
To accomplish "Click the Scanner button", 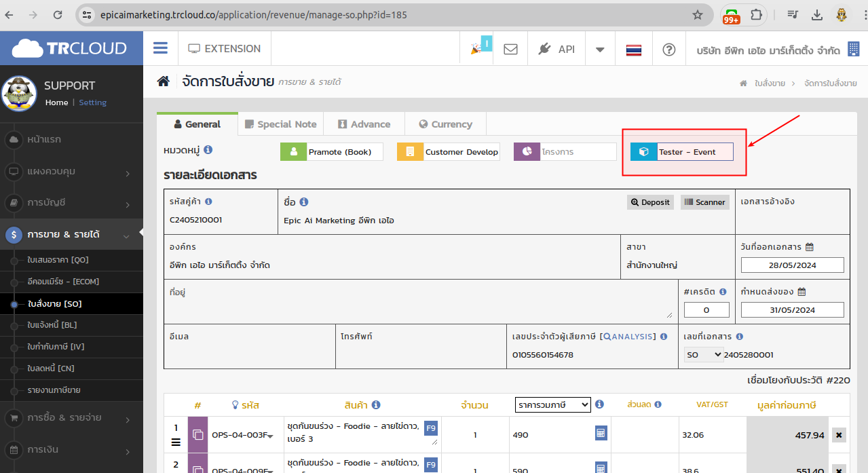I will coord(705,202).
